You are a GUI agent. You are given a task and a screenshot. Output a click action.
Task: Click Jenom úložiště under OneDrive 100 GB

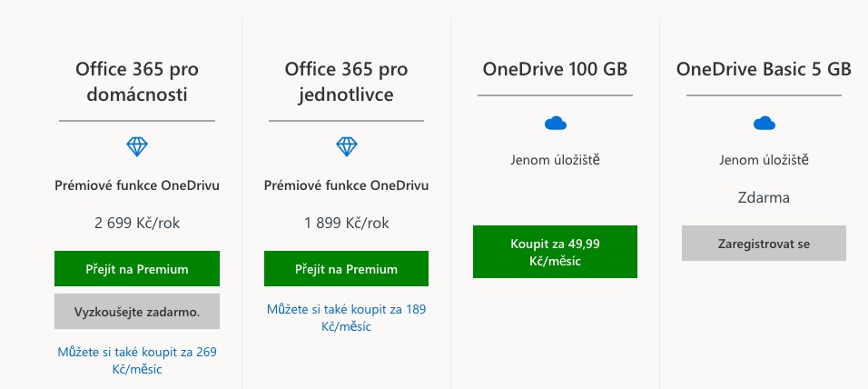(x=555, y=161)
